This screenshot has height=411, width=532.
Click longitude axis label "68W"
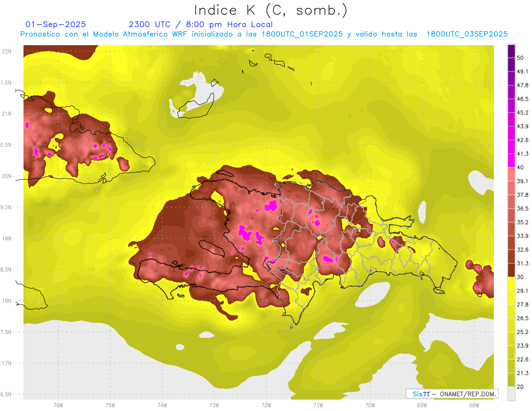[x=474, y=405]
